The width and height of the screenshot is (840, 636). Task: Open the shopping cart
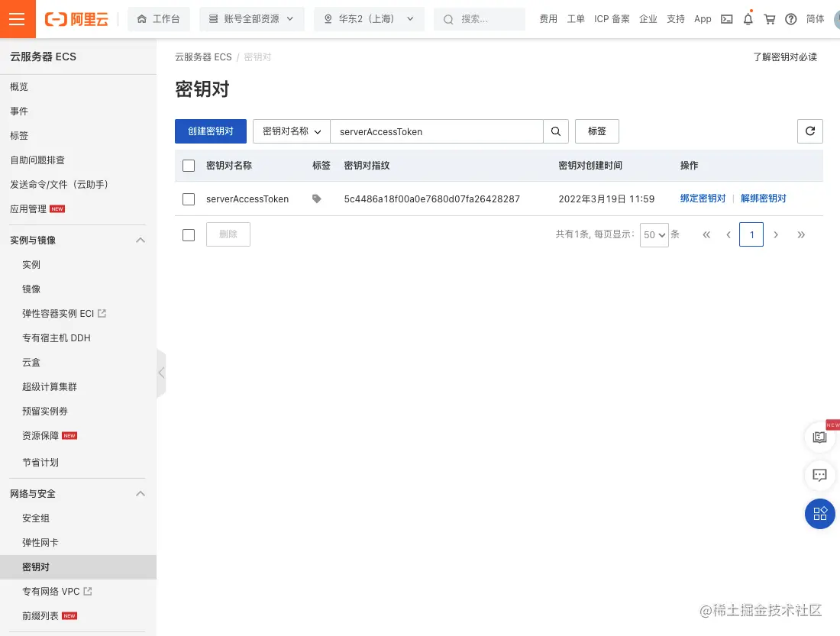(x=769, y=19)
